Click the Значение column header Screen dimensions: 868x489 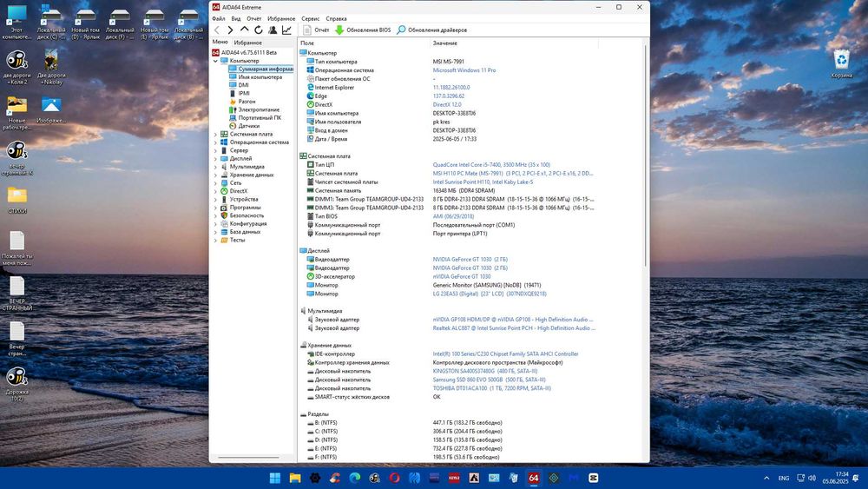pyautogui.click(x=444, y=43)
